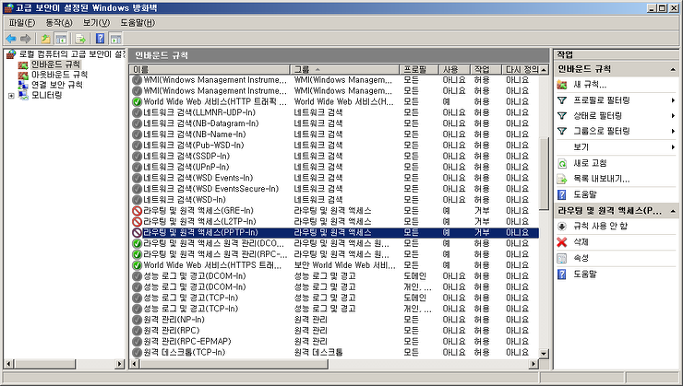Click the 인바운드 규칙 tree node icon

[23, 65]
